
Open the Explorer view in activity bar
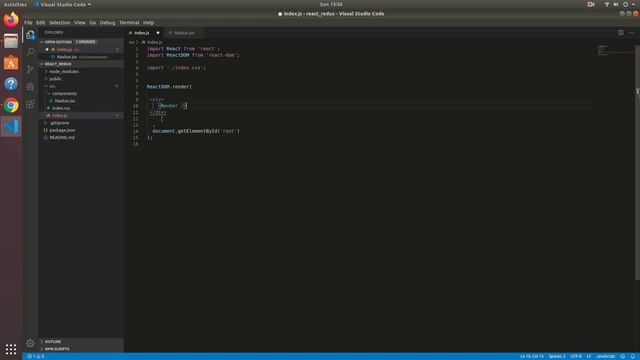coord(31,35)
